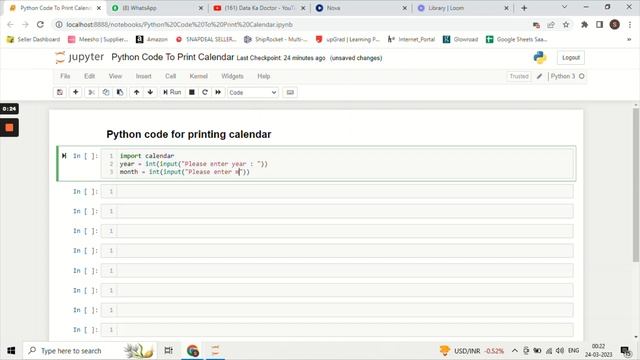The height and width of the screenshot is (360, 640).
Task: Open the tab search dropdown arrow
Action: pyautogui.click(x=564, y=7)
